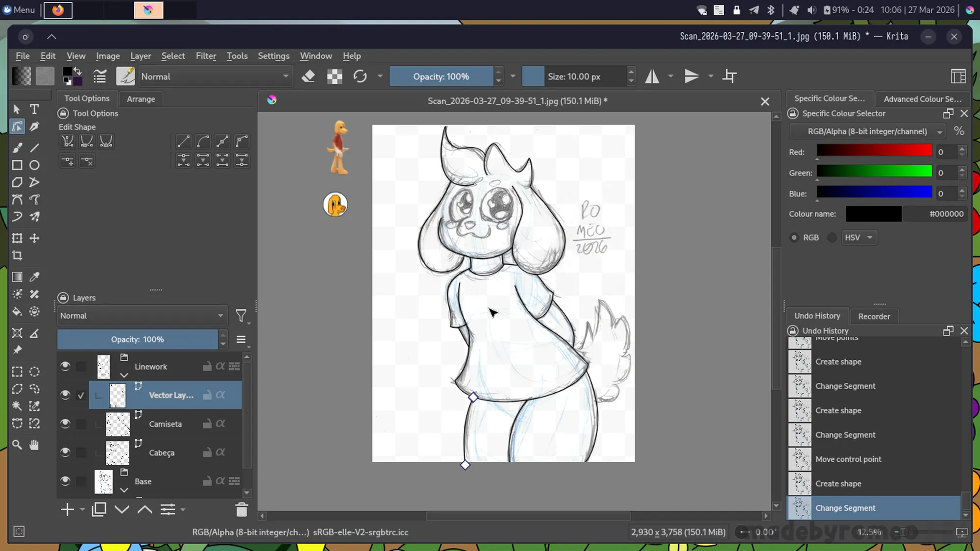Select the Freehand Brush tool

coord(17,148)
